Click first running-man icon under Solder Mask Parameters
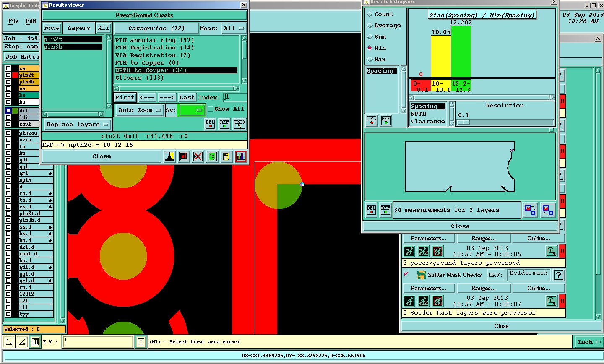Viewport: 604px width, 364px height. [x=409, y=301]
